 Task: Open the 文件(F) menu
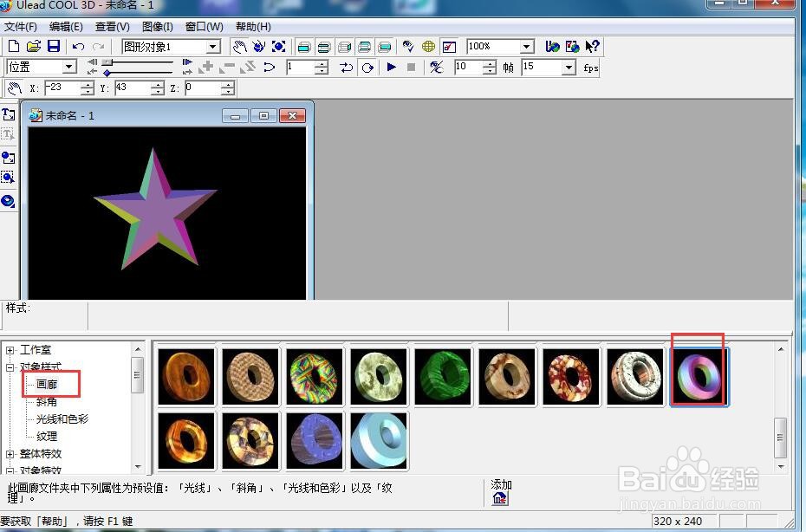(21, 27)
